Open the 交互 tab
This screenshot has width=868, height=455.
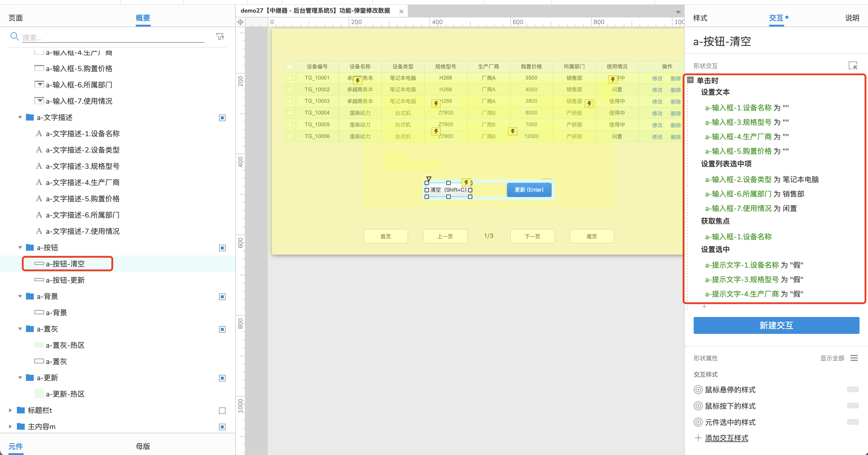776,18
